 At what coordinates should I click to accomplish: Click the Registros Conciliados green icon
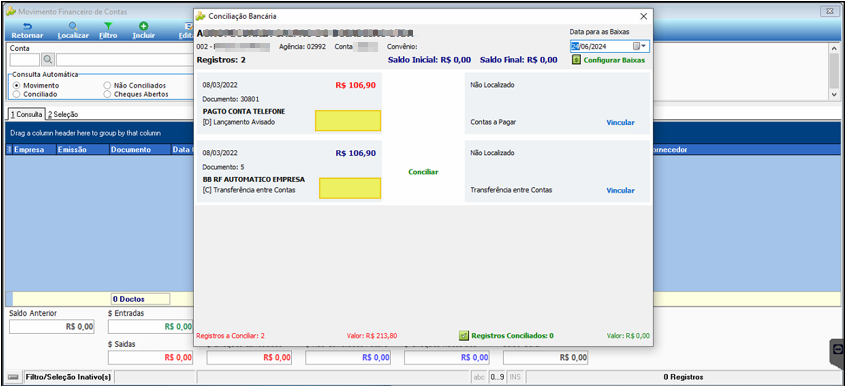click(463, 336)
